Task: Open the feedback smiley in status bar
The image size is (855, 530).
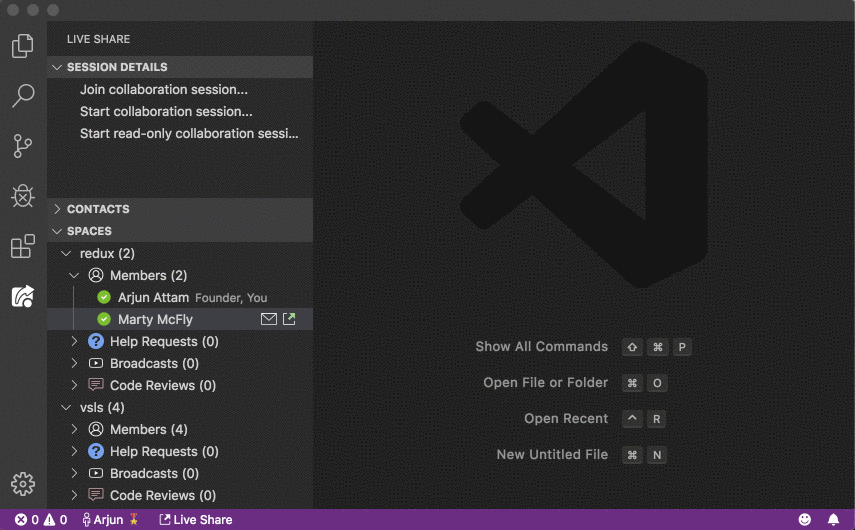Action: click(805, 520)
